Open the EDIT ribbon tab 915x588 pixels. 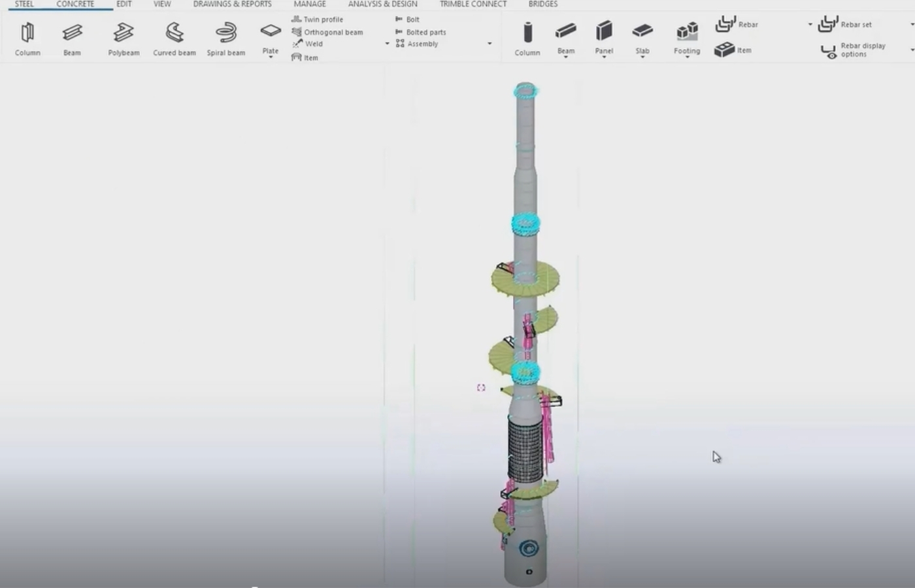[124, 4]
